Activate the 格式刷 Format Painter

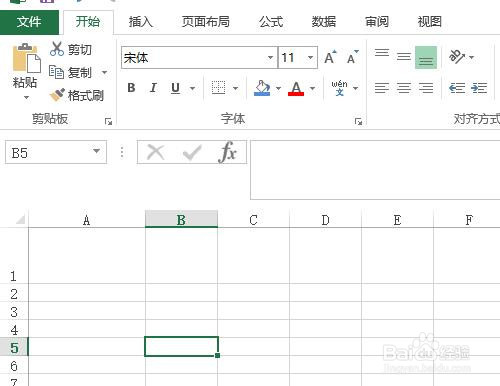pos(77,95)
